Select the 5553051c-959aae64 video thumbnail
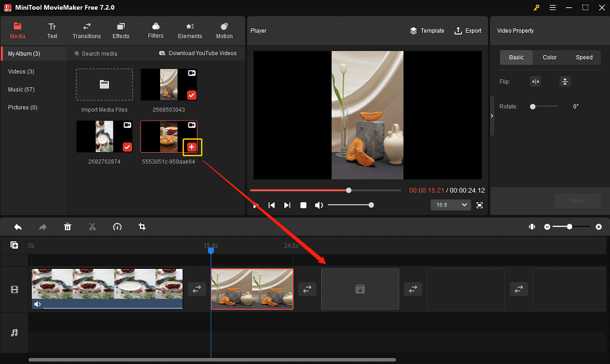Image resolution: width=610 pixels, height=364 pixels. pos(169,136)
